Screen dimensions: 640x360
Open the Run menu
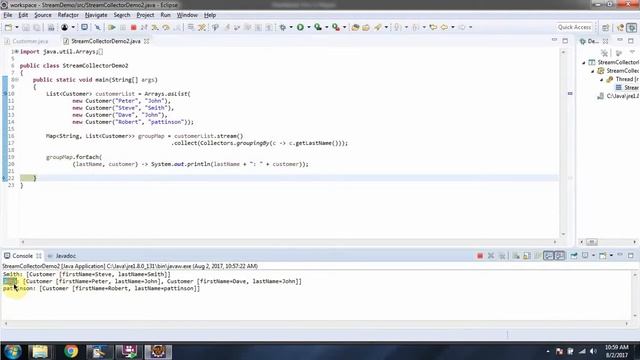pyautogui.click(x=165, y=15)
